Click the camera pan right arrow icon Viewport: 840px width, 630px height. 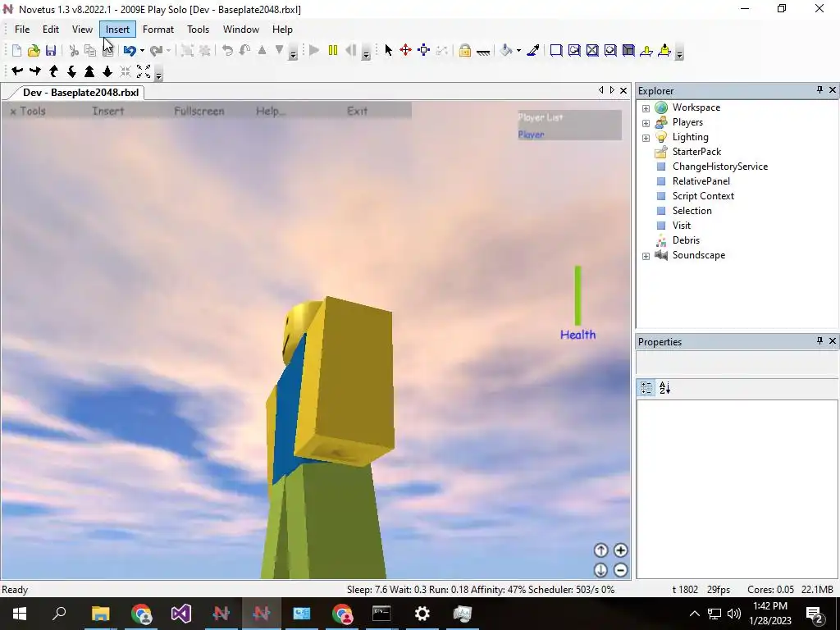35,71
